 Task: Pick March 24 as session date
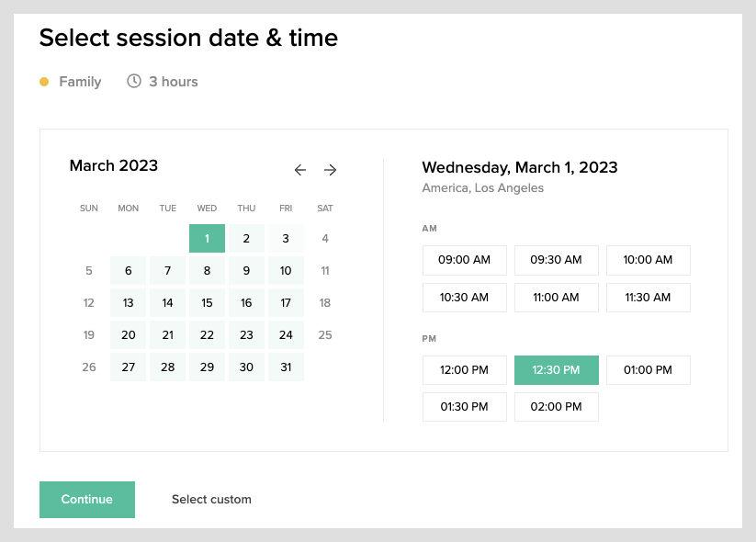click(x=286, y=334)
